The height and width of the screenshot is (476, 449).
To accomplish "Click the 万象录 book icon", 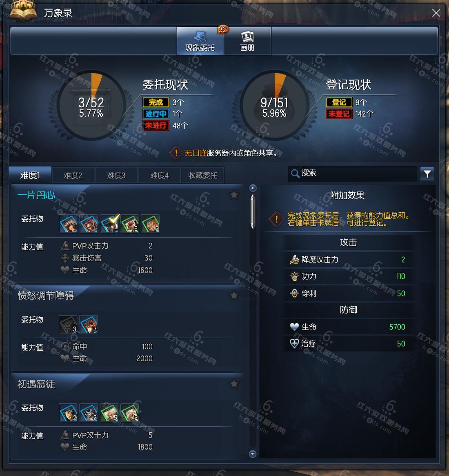I will (x=23, y=11).
